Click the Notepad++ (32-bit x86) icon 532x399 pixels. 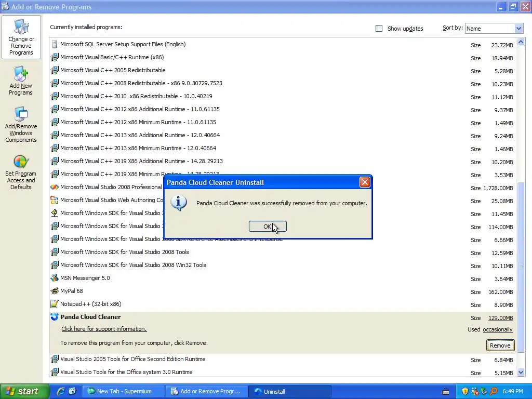point(54,304)
